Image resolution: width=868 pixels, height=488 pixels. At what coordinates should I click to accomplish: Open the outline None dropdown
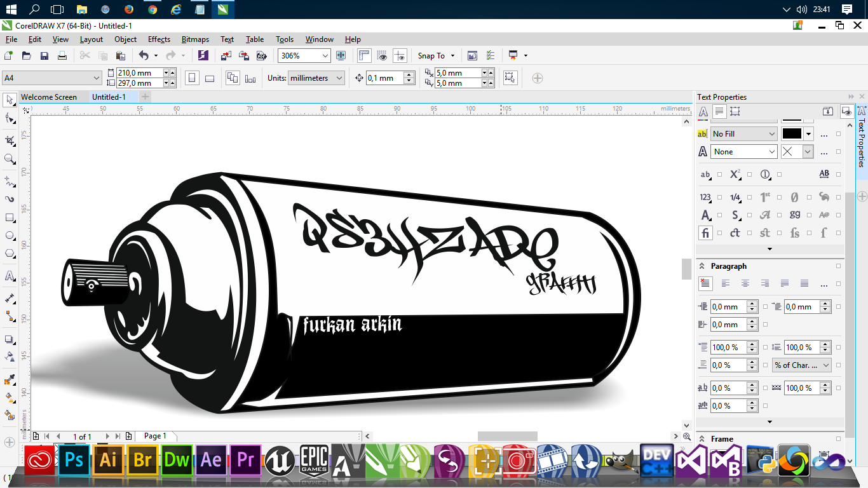click(744, 152)
